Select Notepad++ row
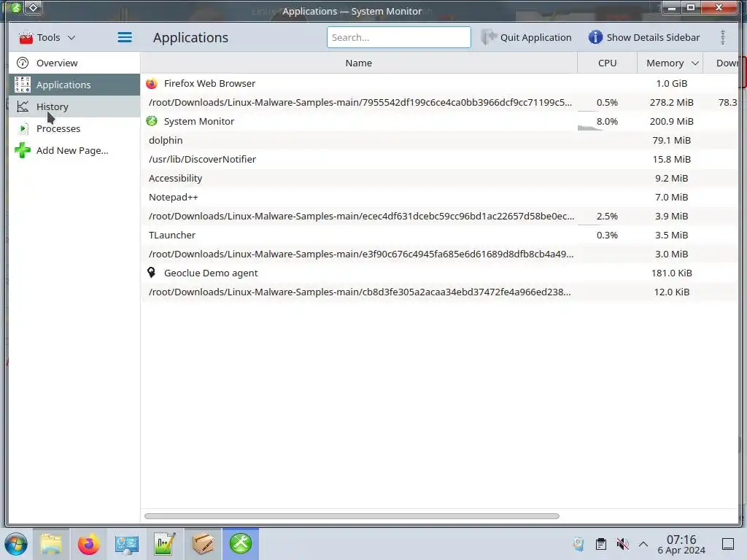 click(x=439, y=197)
